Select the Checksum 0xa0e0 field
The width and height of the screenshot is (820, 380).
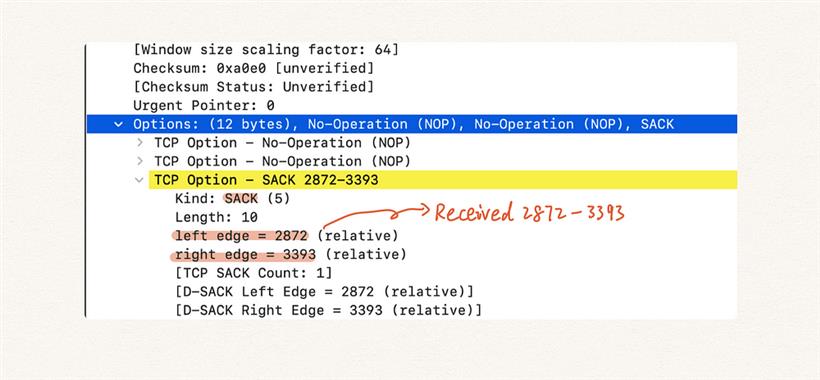(254, 68)
